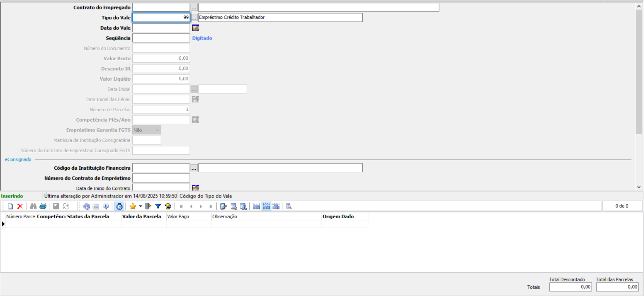The width and height of the screenshot is (644, 296).
Task: Click the printer icon in toolbar
Action: tap(43, 206)
